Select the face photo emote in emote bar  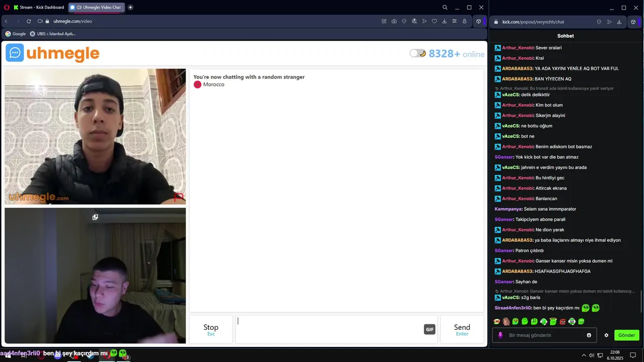click(506, 321)
